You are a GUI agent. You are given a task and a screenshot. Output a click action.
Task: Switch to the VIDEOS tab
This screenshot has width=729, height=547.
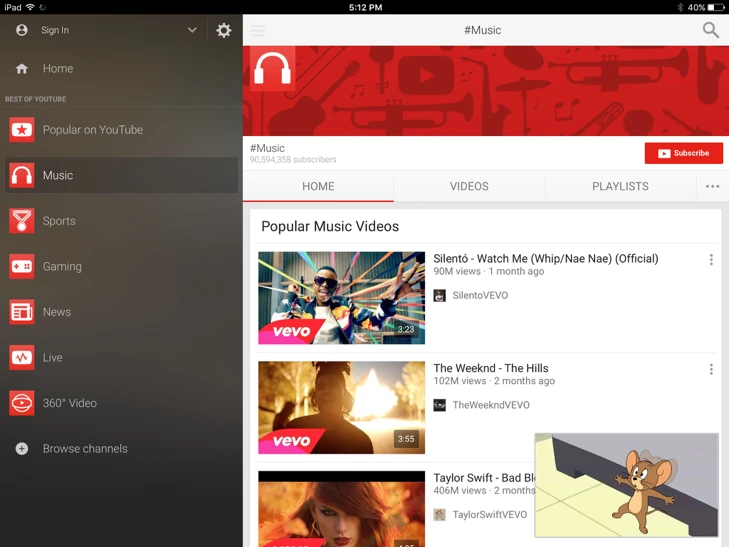coord(469,186)
